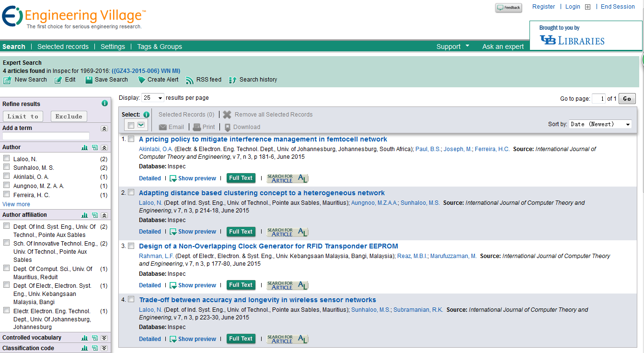Click the Print icon
Image resolution: width=644 pixels, height=353 pixels.
tap(197, 127)
